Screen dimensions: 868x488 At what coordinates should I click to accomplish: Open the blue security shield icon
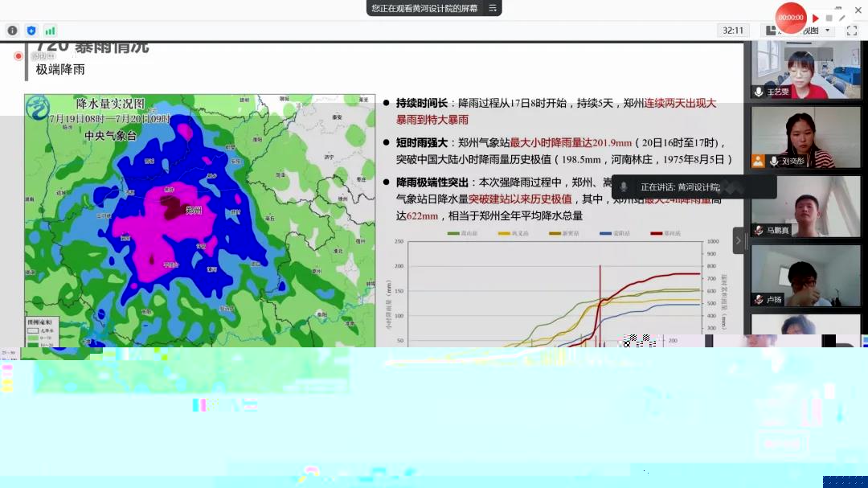(x=31, y=31)
